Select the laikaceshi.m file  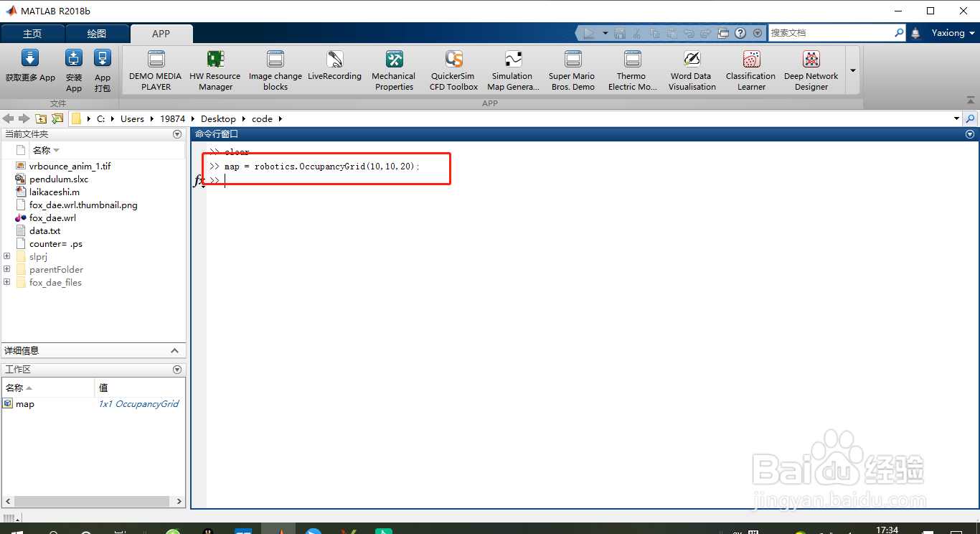click(x=55, y=192)
